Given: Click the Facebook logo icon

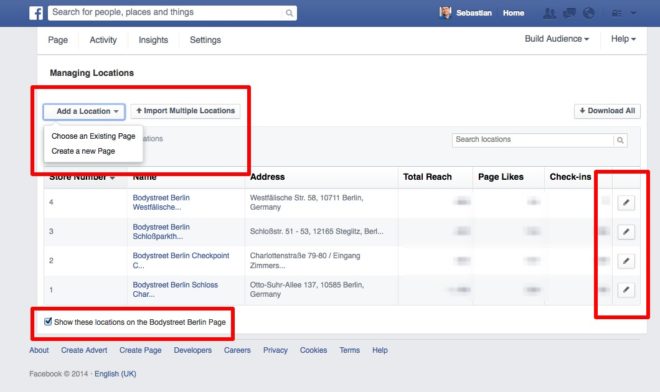Looking at the screenshot, I should [36, 13].
